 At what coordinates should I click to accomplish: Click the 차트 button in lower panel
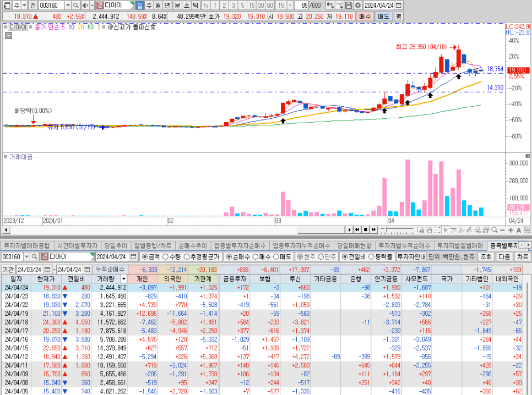[x=522, y=257]
